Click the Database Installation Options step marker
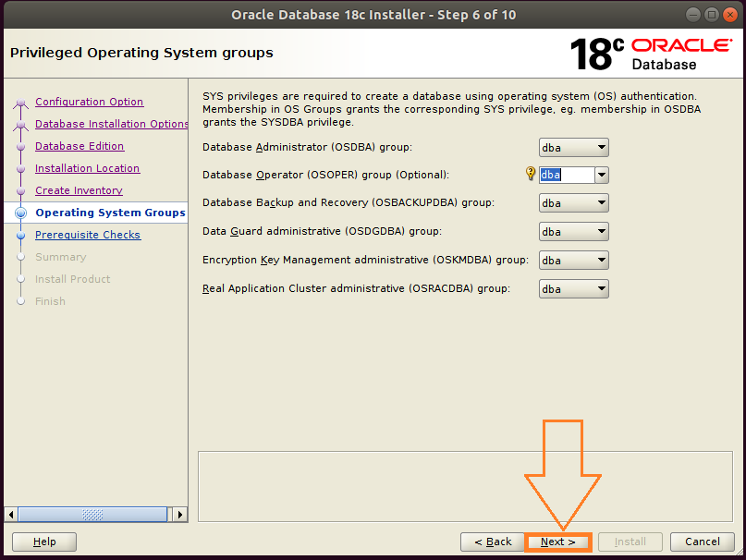The image size is (746, 560). pos(20,125)
